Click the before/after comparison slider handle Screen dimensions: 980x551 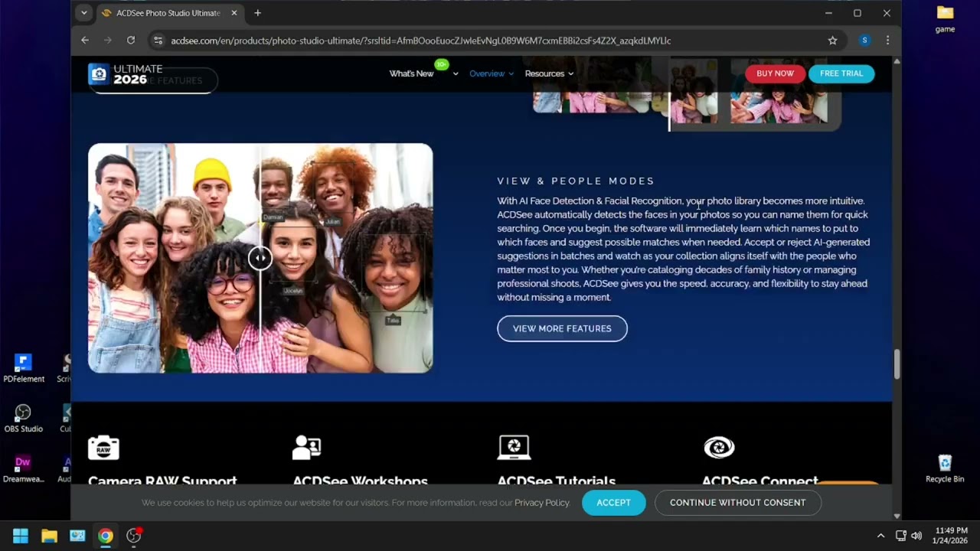coord(260,258)
